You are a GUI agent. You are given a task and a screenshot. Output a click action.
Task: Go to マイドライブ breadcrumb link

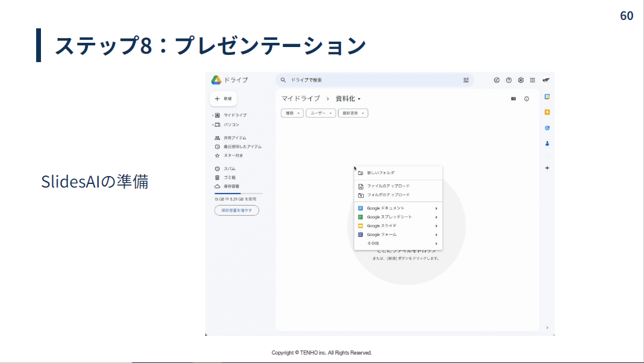[x=301, y=99]
